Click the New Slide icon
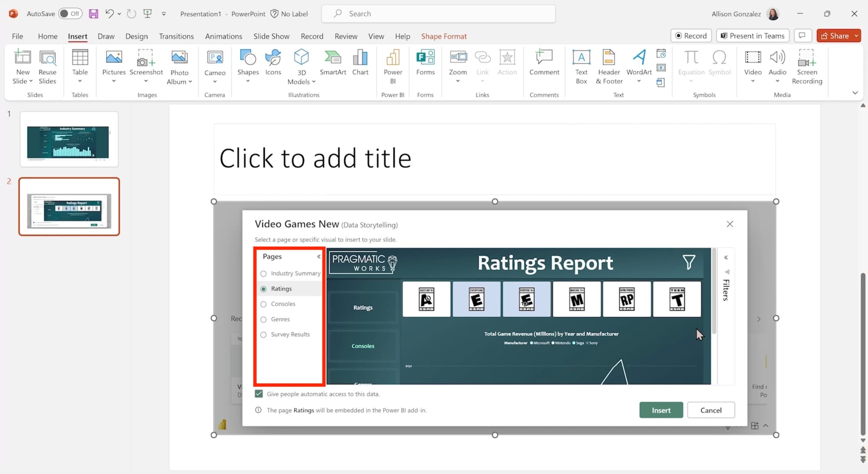This screenshot has height=474, width=868. pyautogui.click(x=23, y=57)
